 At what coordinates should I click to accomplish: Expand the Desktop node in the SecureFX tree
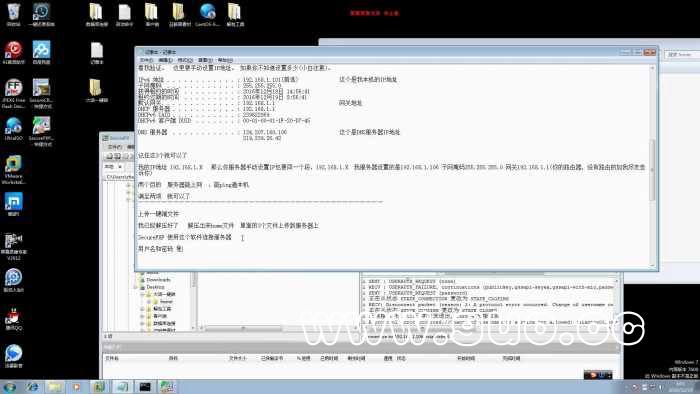[x=136, y=287]
